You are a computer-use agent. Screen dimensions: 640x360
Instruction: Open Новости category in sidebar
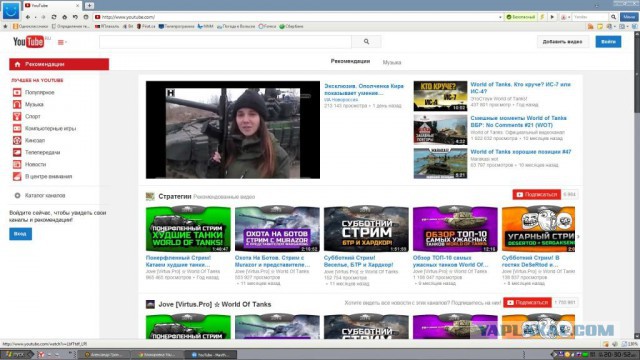36,164
